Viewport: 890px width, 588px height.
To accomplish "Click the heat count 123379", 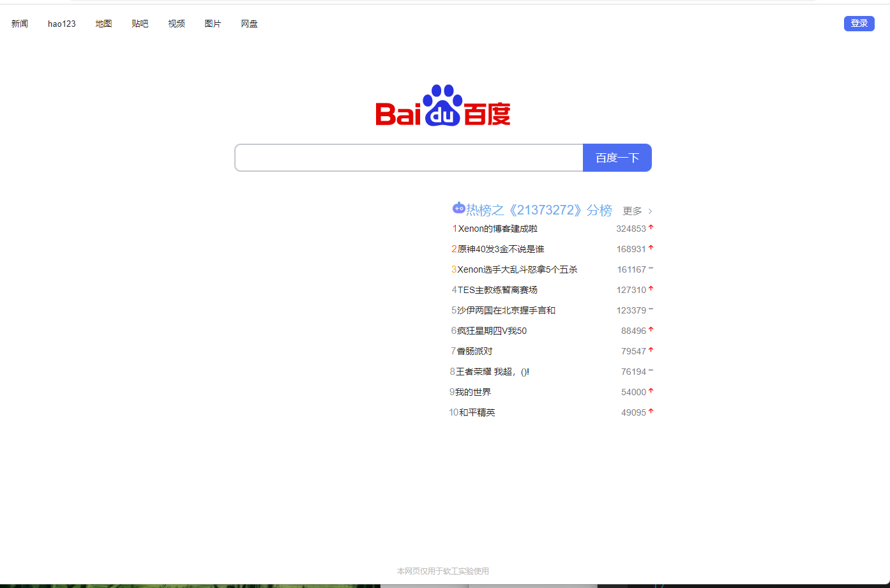I will (631, 310).
